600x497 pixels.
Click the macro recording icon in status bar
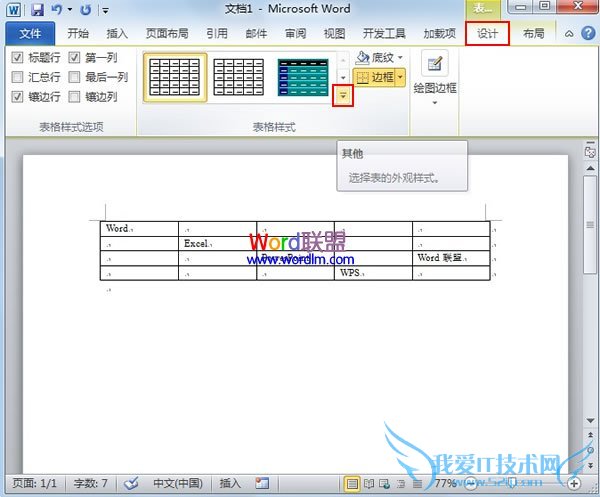262,483
